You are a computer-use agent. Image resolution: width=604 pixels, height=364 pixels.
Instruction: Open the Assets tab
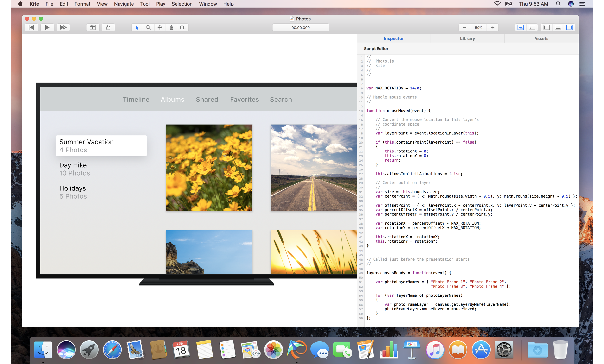click(541, 38)
